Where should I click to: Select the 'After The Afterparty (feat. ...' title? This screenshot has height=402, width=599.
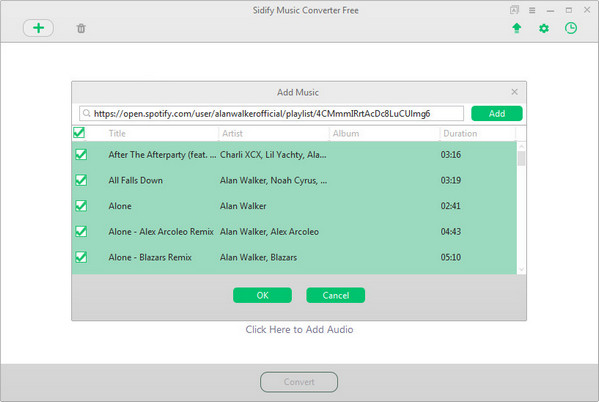(x=162, y=155)
